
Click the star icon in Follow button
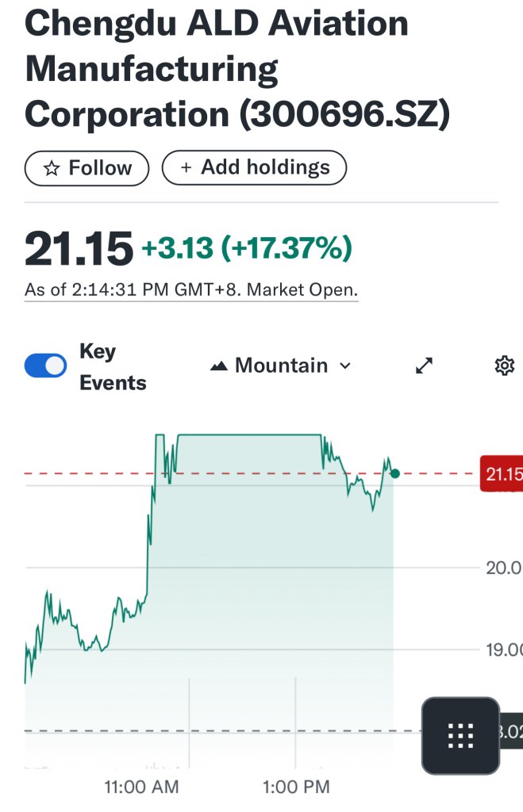pos(52,168)
